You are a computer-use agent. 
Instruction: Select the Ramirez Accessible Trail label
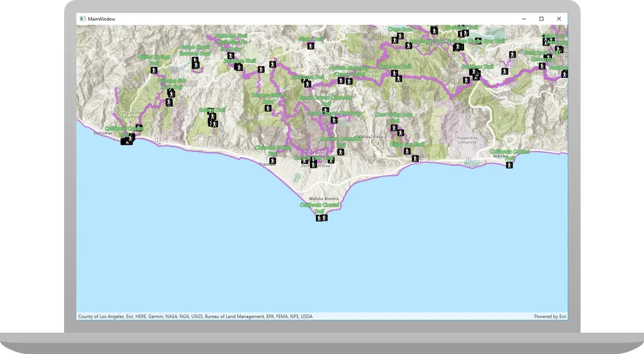(x=340, y=142)
